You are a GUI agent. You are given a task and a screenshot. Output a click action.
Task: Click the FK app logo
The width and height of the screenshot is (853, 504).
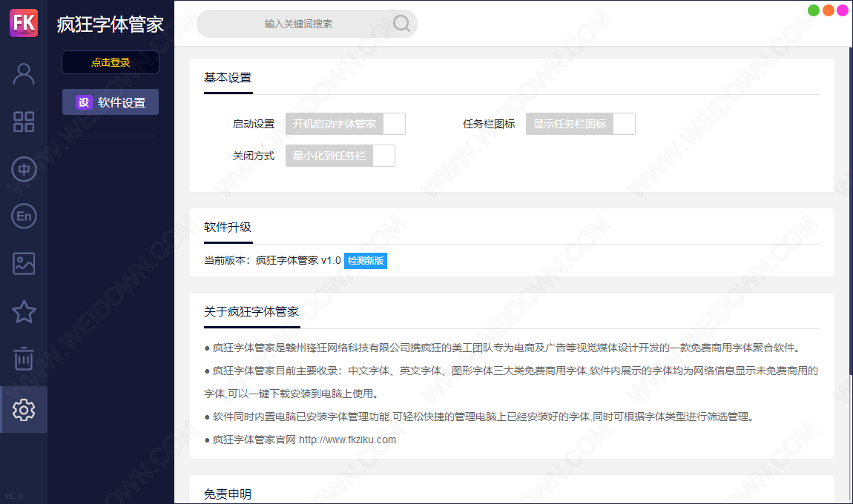pos(24,23)
